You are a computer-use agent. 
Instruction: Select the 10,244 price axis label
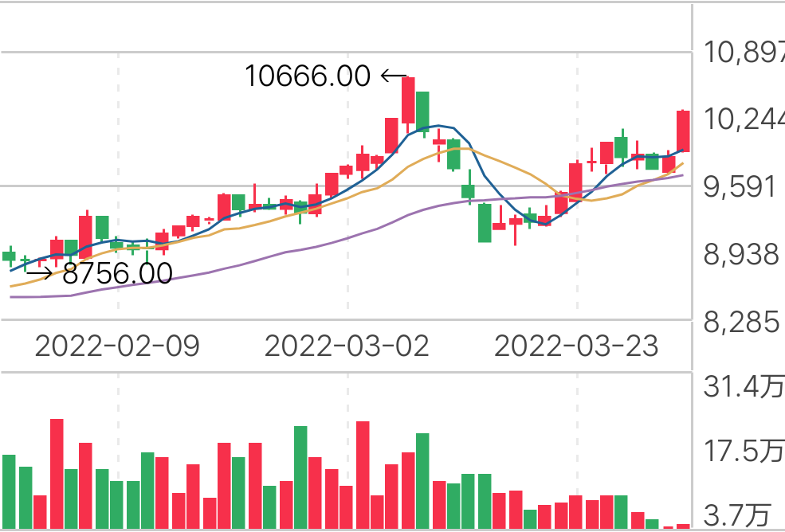click(x=744, y=119)
